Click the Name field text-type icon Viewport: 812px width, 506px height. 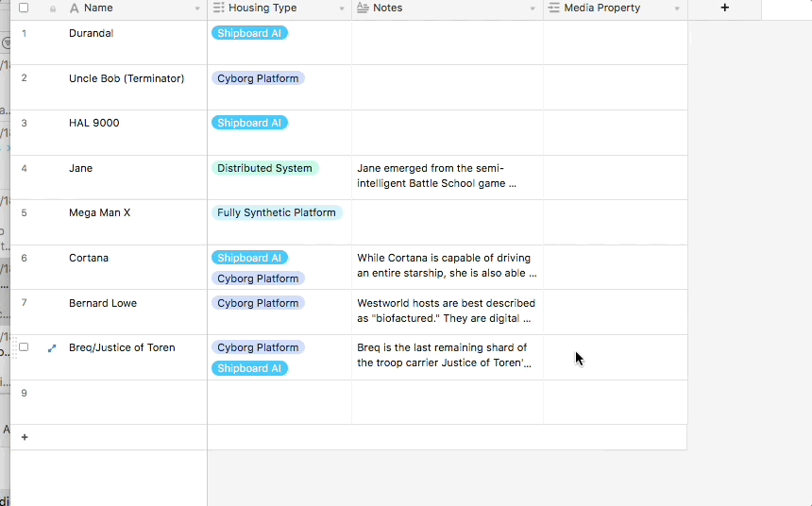(x=75, y=8)
